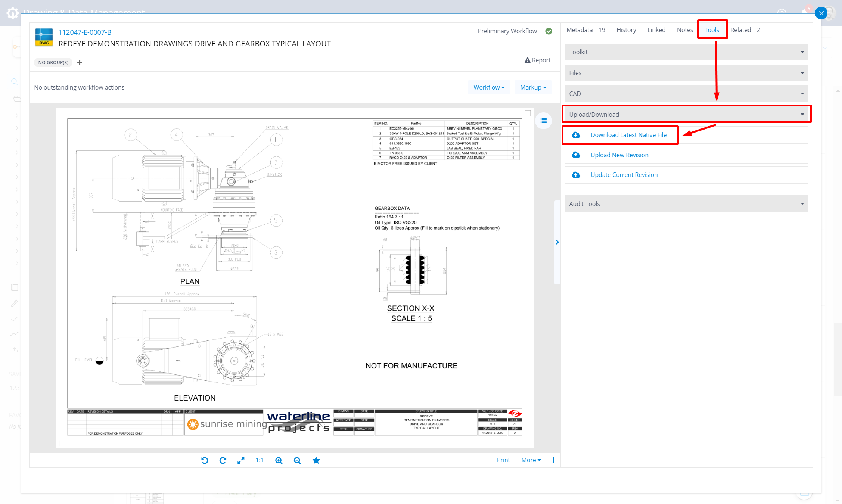The image size is (842, 504).
Task: Reset zoom with the 1:1 control
Action: (260, 460)
